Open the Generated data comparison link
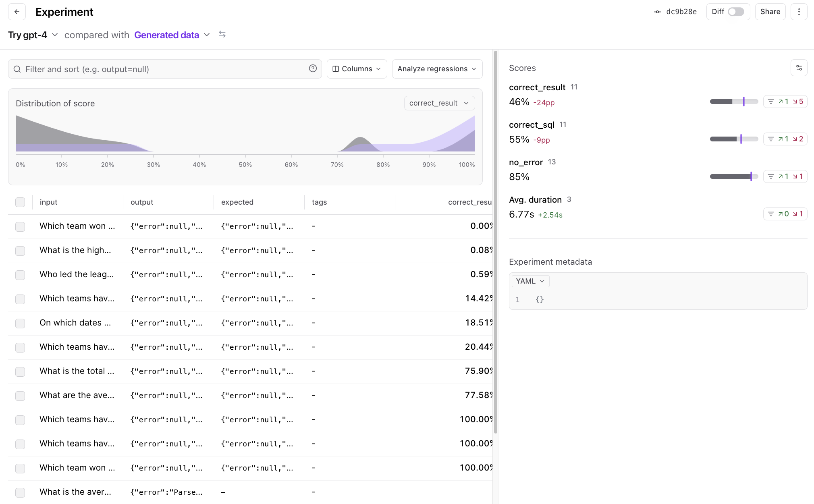The height and width of the screenshot is (504, 814). point(166,35)
